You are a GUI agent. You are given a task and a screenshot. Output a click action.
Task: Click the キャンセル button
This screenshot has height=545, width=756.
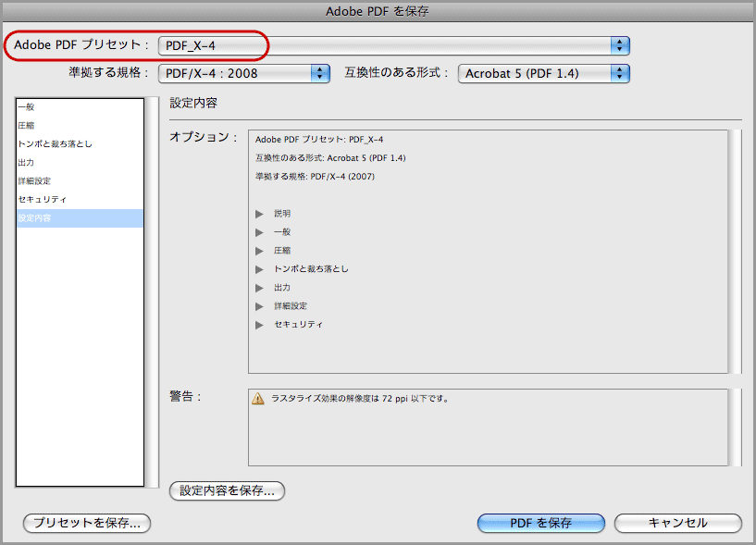tap(678, 523)
